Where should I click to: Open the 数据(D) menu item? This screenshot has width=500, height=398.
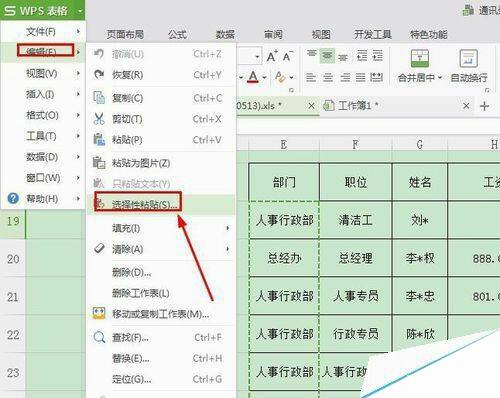pos(43,157)
